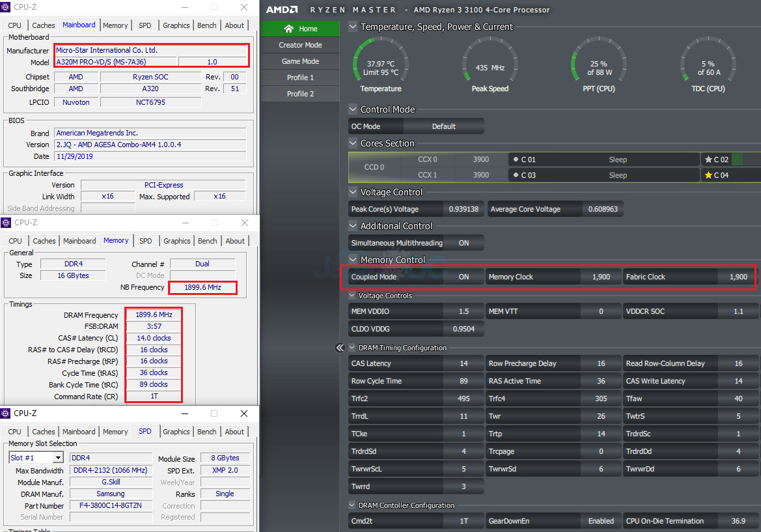Collapse the Cores Section chevron
Image resolution: width=761 pixels, height=532 pixels.
click(353, 143)
